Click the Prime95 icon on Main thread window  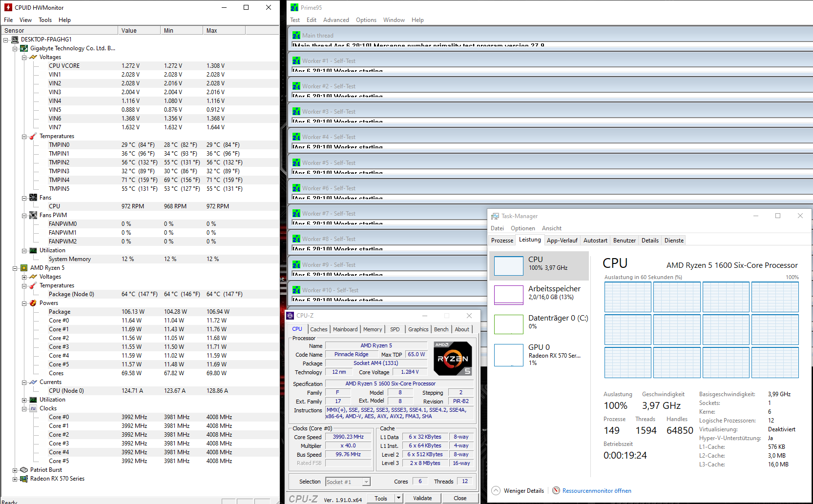(x=296, y=35)
